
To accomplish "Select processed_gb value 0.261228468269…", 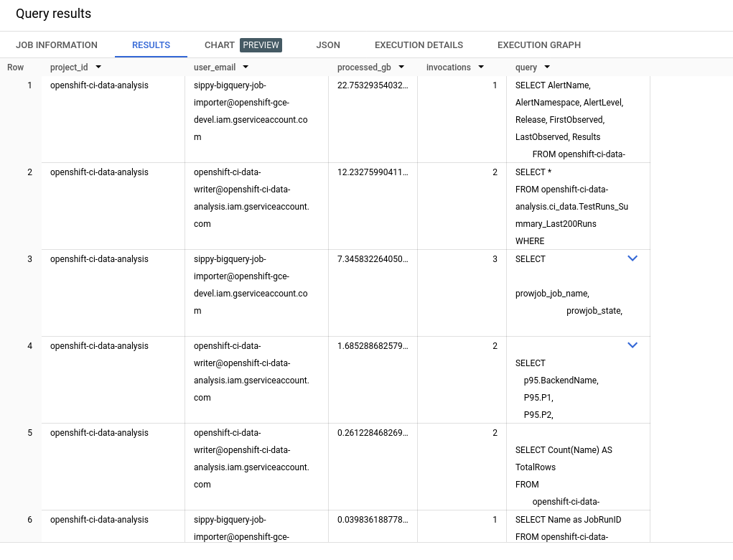I will [373, 433].
